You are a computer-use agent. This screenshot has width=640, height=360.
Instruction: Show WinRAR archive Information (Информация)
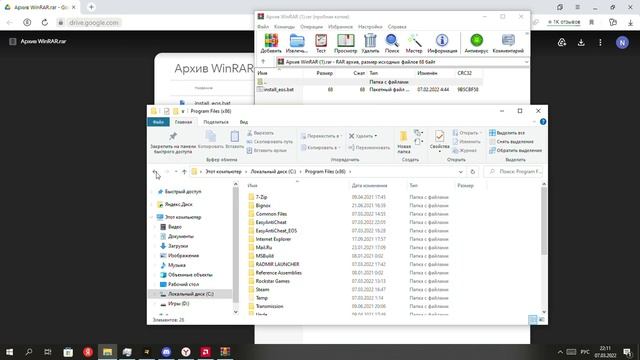442,43
